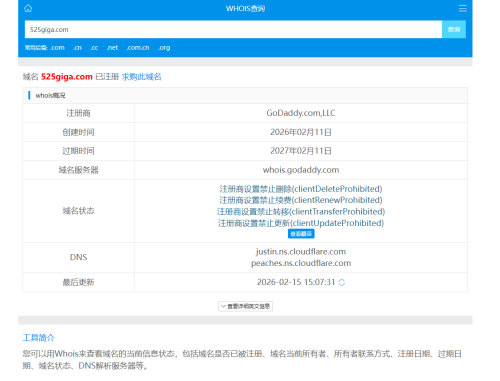Viewport: 500px width, 381px height.
Task: Select registrar value GoDaddy.com,LLC
Action: 301,113
